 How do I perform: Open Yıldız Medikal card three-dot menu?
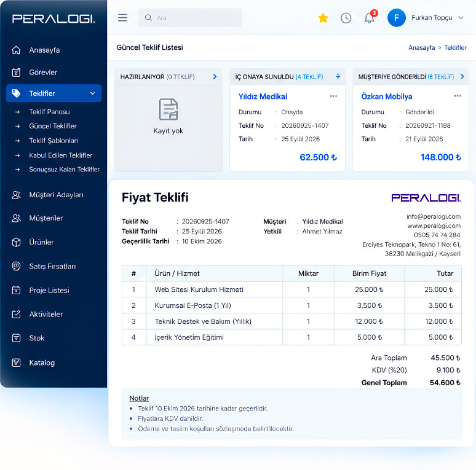(x=333, y=96)
